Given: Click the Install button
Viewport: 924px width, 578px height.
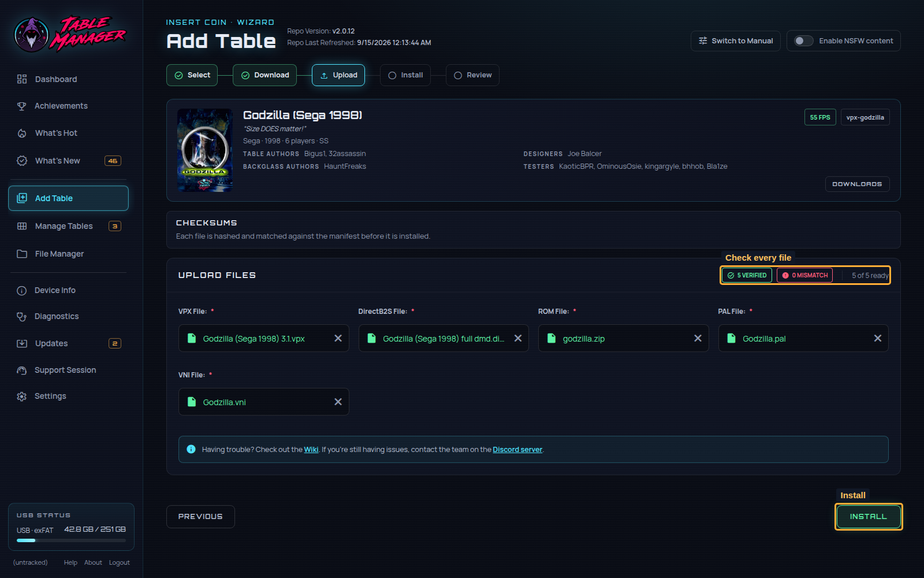Looking at the screenshot, I should coord(869,517).
